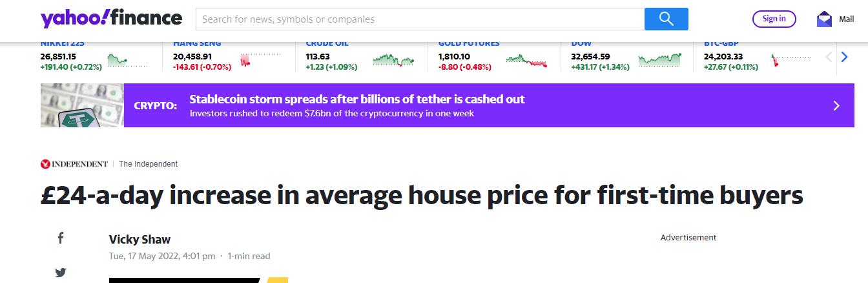View the Crude Oil price quote

(x=327, y=44)
